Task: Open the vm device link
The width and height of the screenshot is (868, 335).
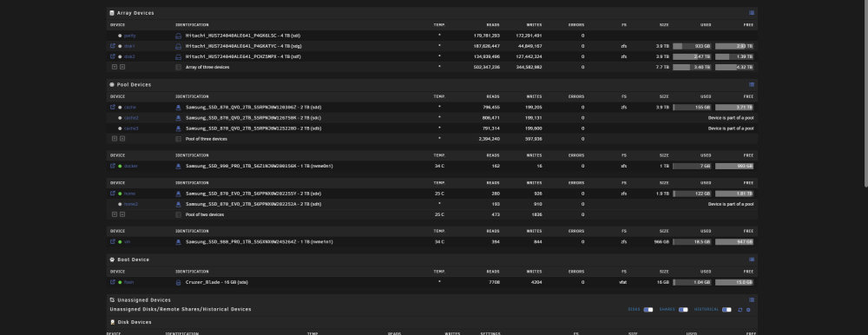Action: coord(127,241)
